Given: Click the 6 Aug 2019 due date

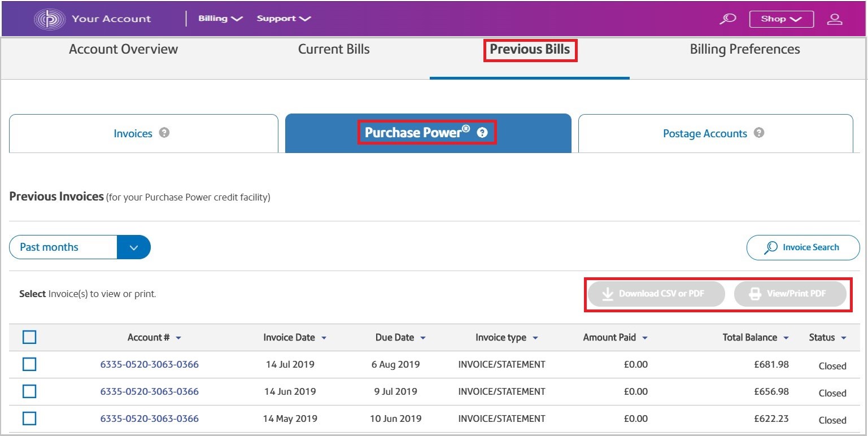Looking at the screenshot, I should point(395,364).
